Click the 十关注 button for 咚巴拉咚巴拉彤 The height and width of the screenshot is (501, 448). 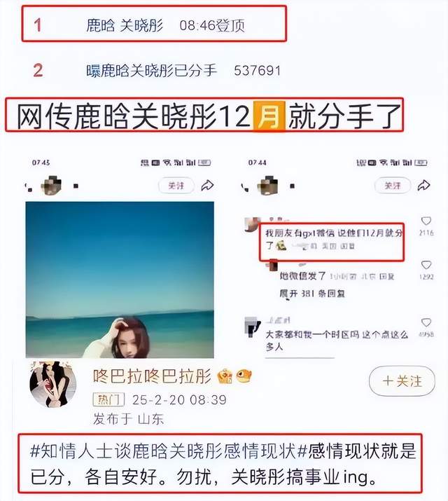(402, 381)
